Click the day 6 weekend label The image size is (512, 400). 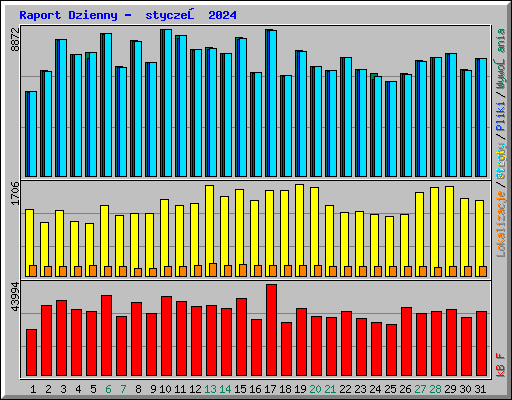tap(108, 389)
